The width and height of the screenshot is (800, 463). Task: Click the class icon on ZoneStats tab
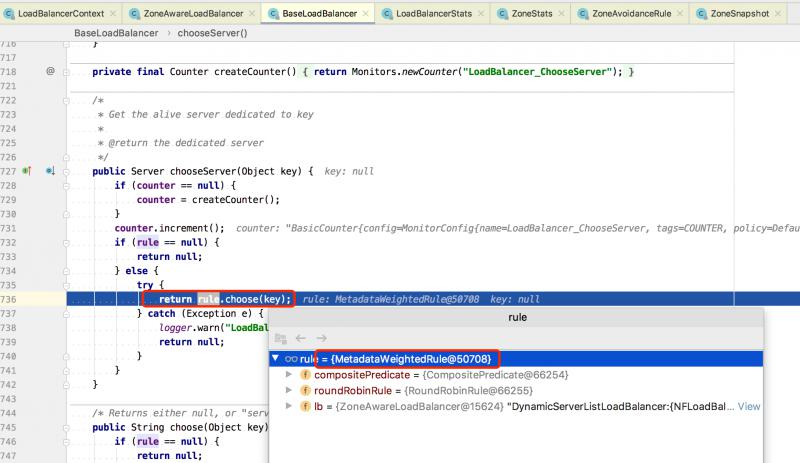click(x=503, y=14)
